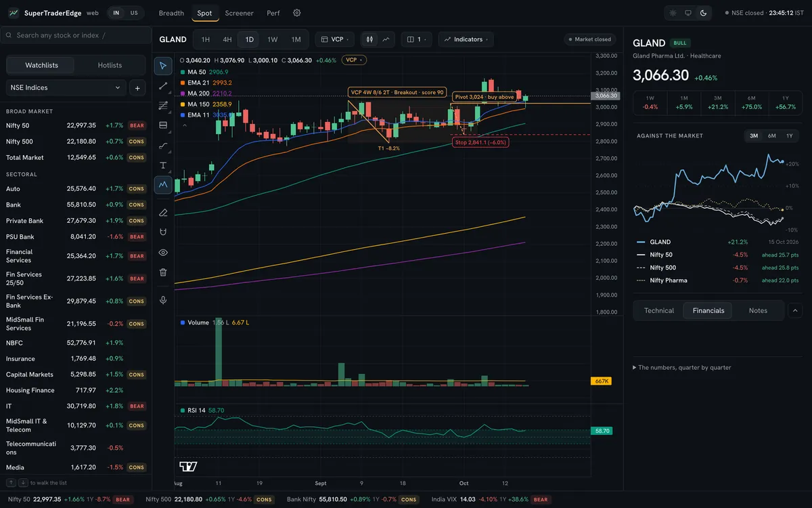Set the theme to system monitor mode
The image size is (812, 508).
click(x=688, y=13)
